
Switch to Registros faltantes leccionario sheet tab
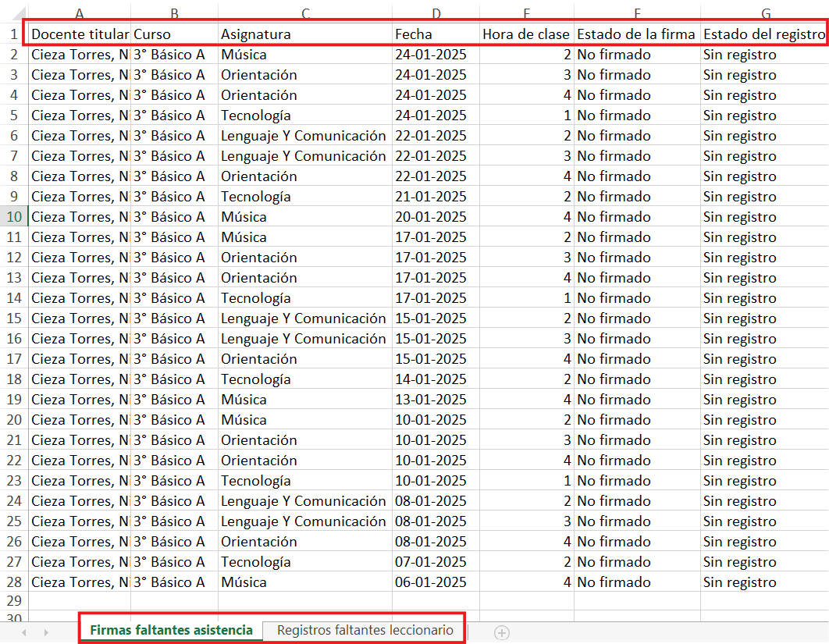point(365,630)
